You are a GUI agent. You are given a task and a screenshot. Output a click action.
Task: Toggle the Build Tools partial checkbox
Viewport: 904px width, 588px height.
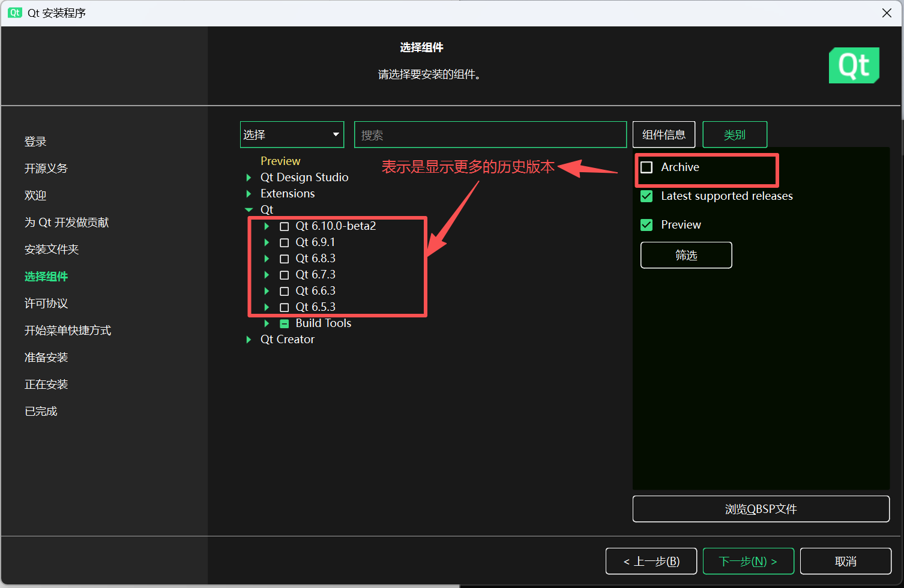pos(285,323)
